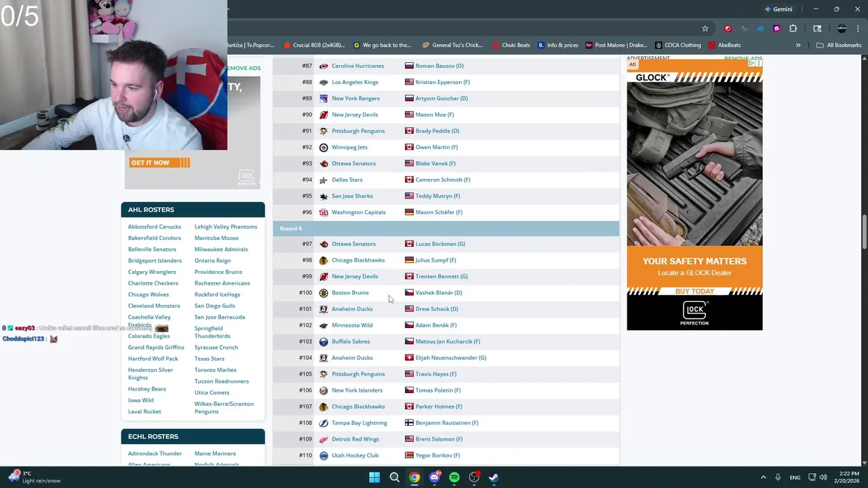
Task: Click the Pittsburgh Penguins logo at pick #91
Action: [x=323, y=131]
